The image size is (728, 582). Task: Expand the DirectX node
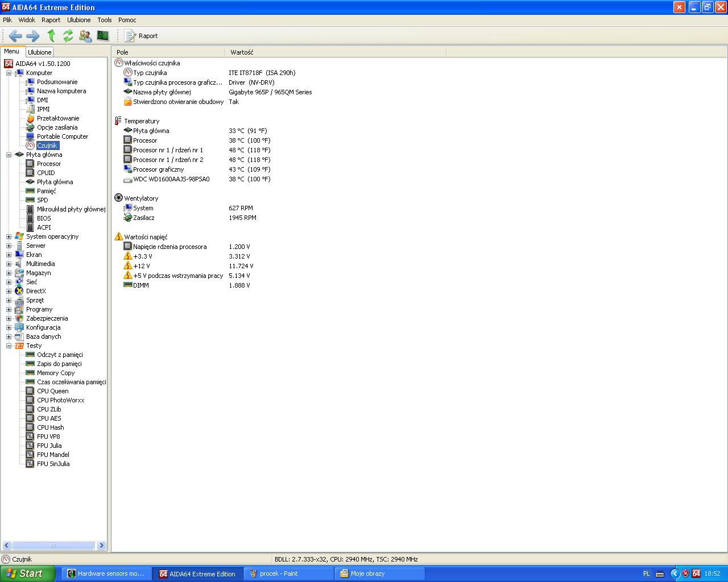pyautogui.click(x=9, y=291)
